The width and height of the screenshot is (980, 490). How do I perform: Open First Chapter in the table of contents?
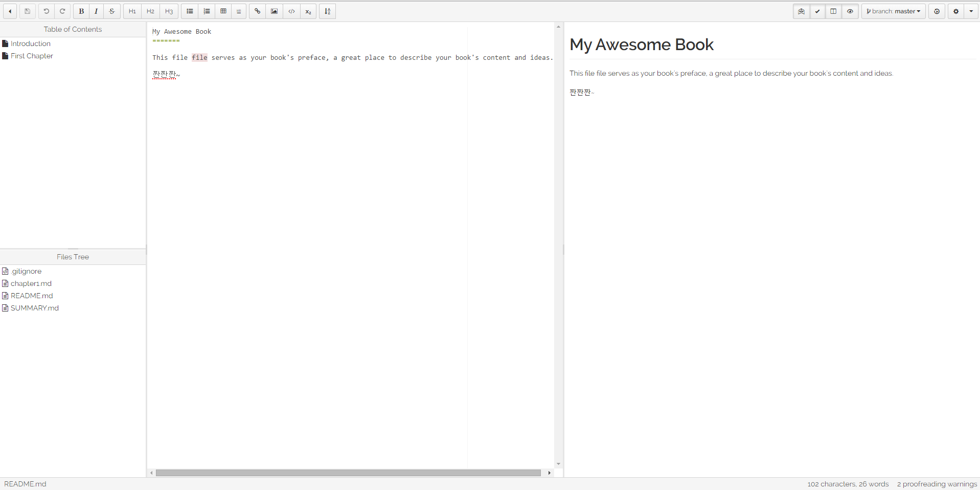click(x=32, y=56)
